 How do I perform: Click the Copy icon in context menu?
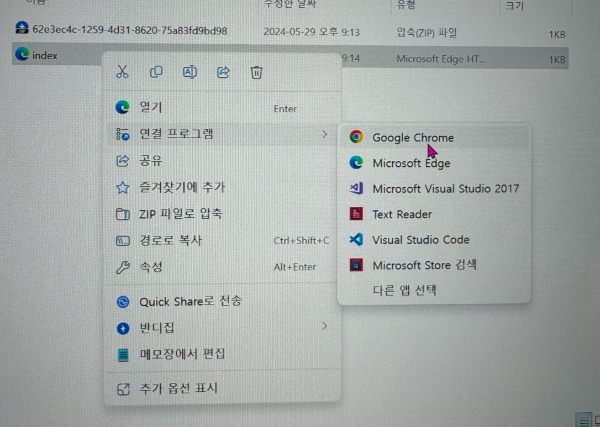(156, 72)
